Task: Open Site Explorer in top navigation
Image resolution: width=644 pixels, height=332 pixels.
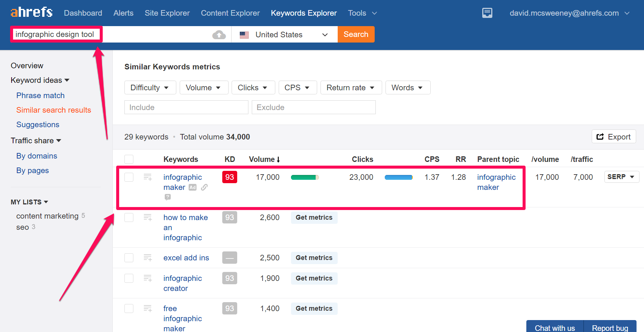Action: [x=167, y=13]
